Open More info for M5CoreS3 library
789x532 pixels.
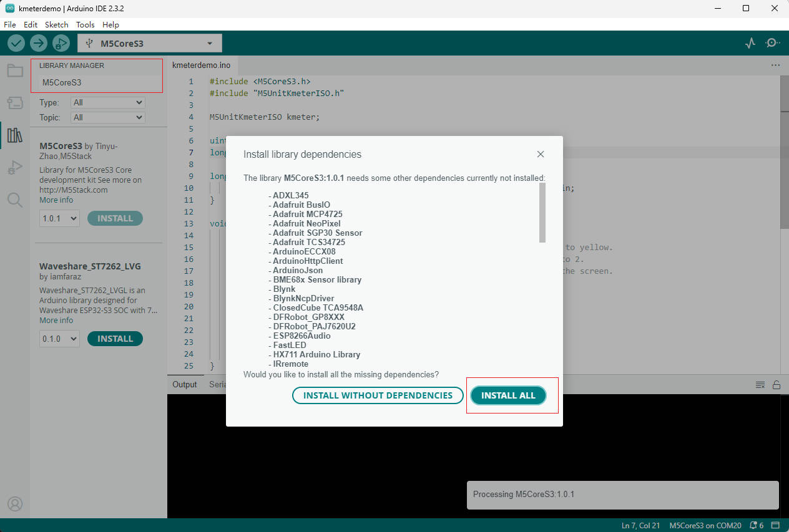pyautogui.click(x=56, y=200)
